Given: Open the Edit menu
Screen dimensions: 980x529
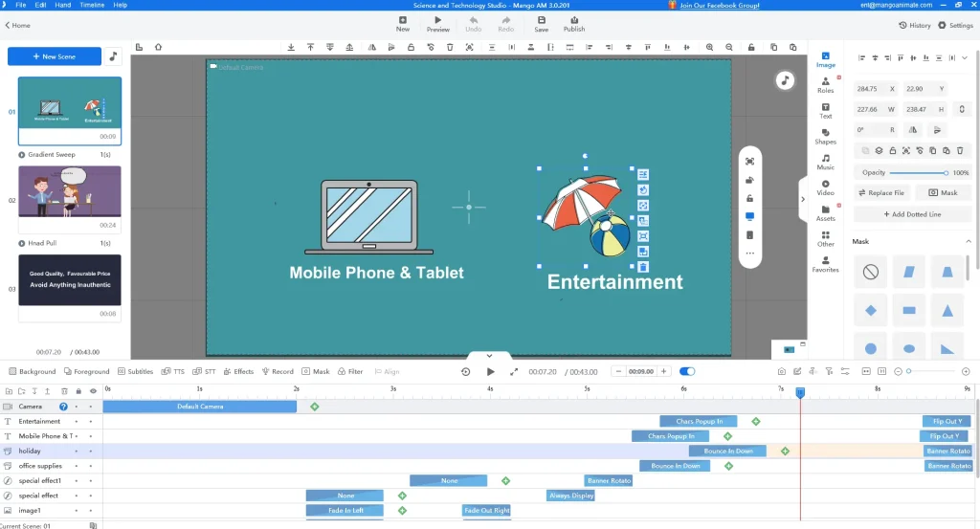Looking at the screenshot, I should tap(40, 5).
